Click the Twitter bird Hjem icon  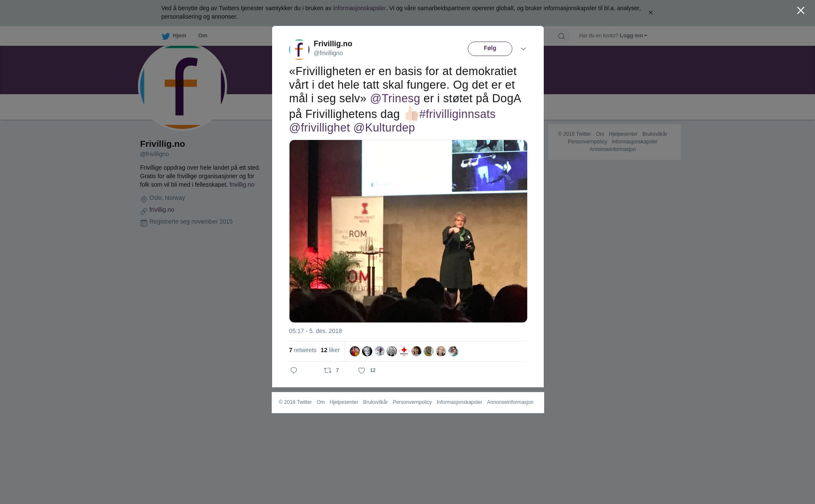(x=166, y=36)
